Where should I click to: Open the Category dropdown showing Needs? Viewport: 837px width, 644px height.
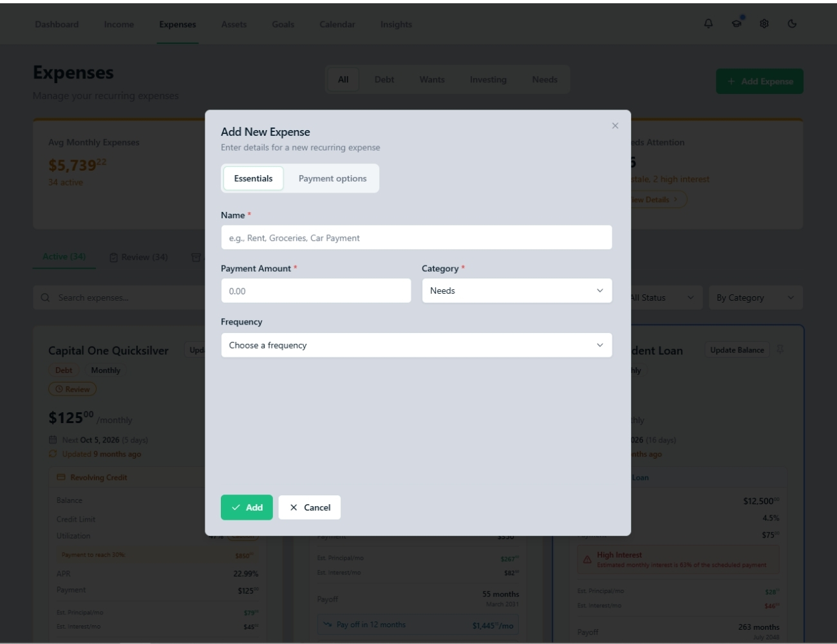coord(517,291)
